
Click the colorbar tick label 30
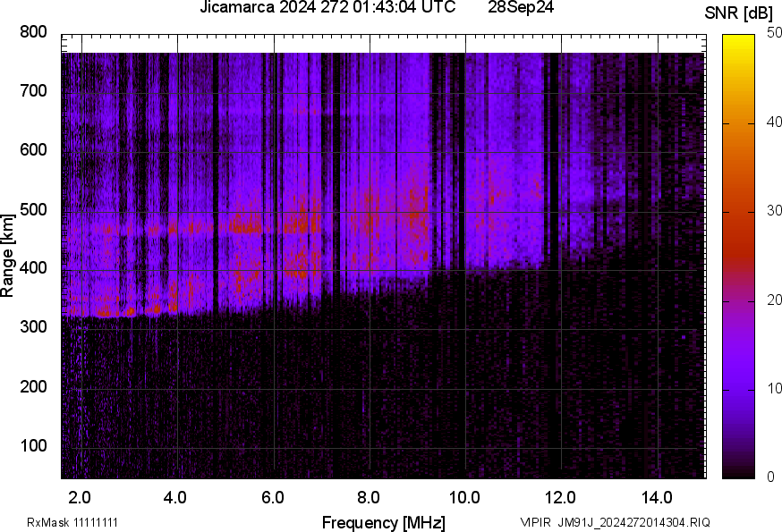[775, 211]
